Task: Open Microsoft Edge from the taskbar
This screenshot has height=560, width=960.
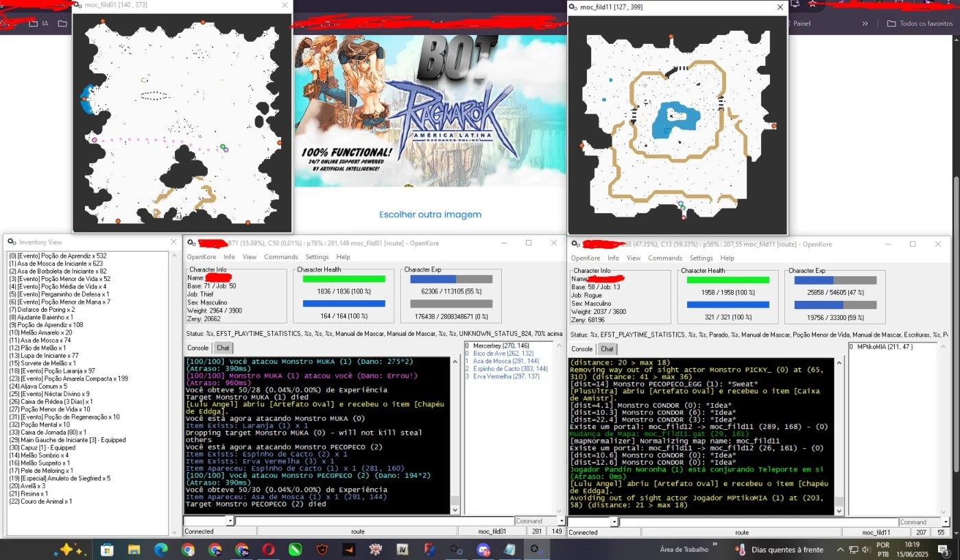Action: coord(161,550)
